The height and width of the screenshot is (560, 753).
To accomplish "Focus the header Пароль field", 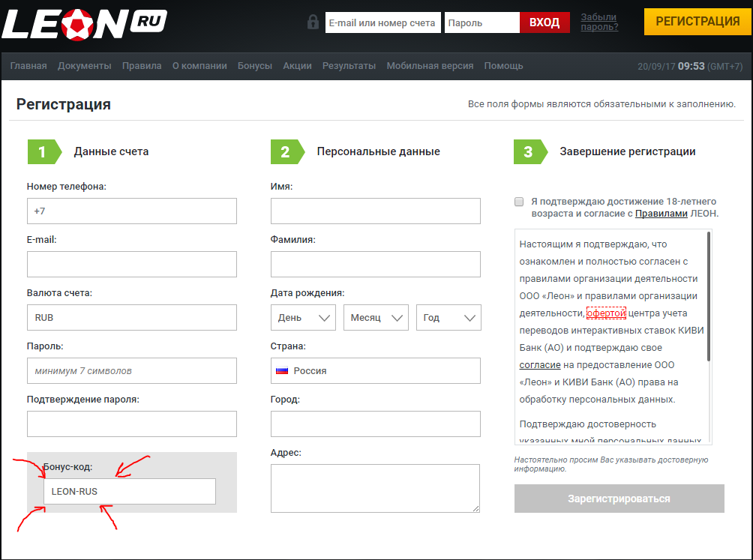I will pos(482,22).
